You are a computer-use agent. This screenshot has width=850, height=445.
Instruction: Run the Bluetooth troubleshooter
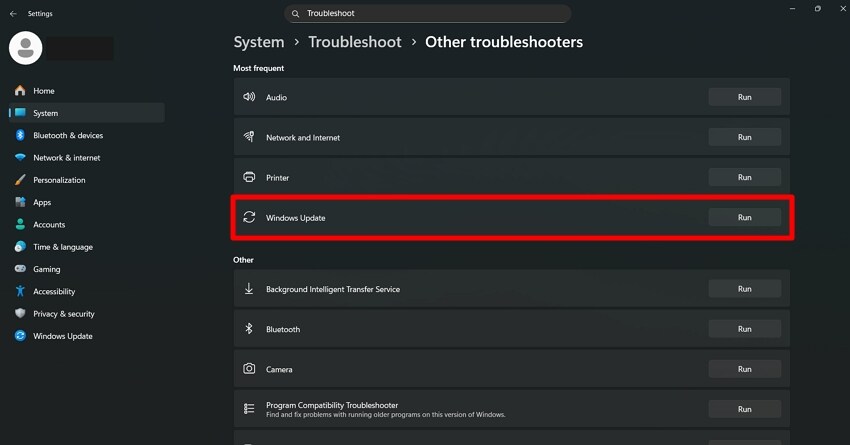pyautogui.click(x=744, y=329)
